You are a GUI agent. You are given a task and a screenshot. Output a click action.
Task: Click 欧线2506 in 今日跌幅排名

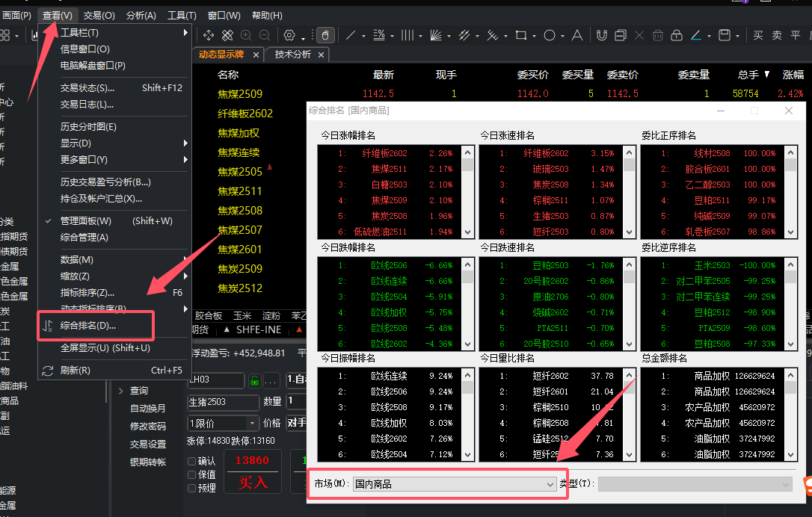[x=389, y=265]
